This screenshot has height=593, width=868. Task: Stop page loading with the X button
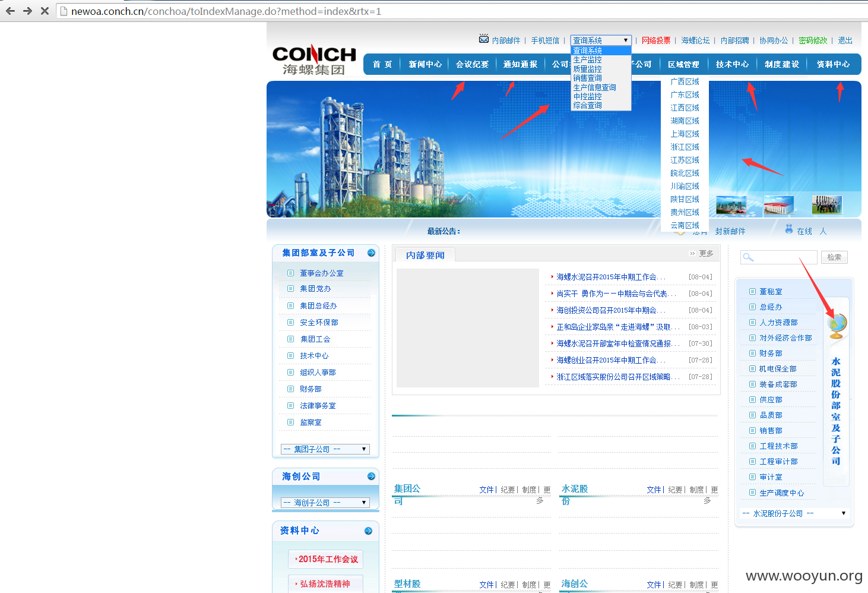(x=45, y=11)
